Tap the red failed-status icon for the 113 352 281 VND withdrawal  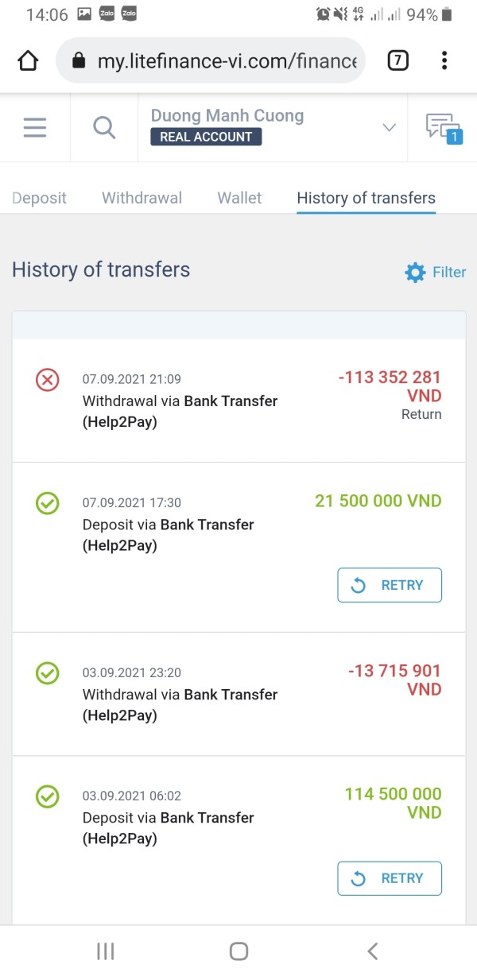48,380
